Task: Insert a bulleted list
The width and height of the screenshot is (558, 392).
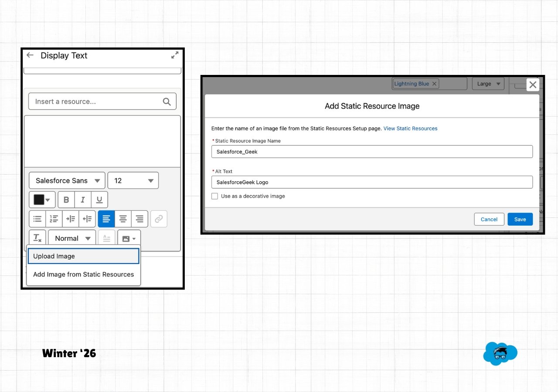Action: pos(37,219)
